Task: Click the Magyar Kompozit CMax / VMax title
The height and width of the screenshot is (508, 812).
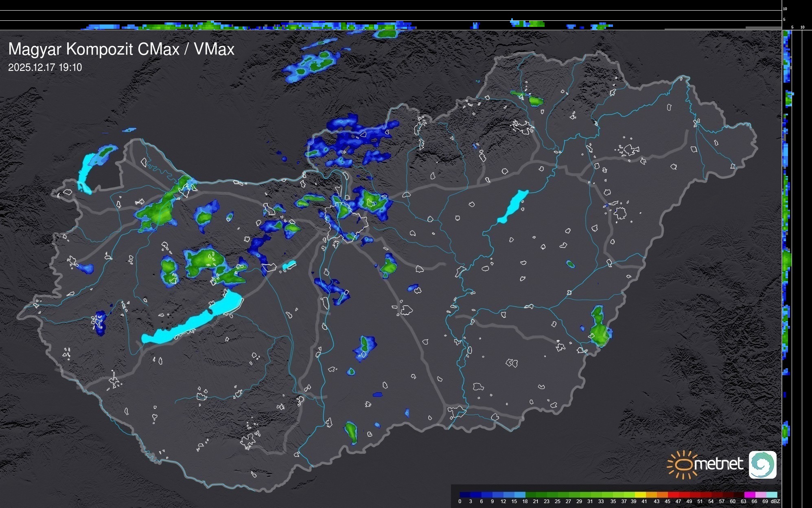Action: point(121,49)
